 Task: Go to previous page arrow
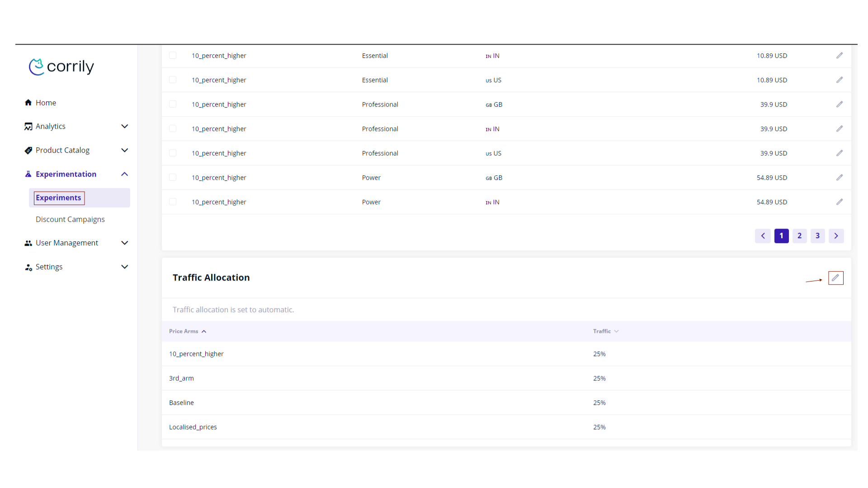coord(763,236)
